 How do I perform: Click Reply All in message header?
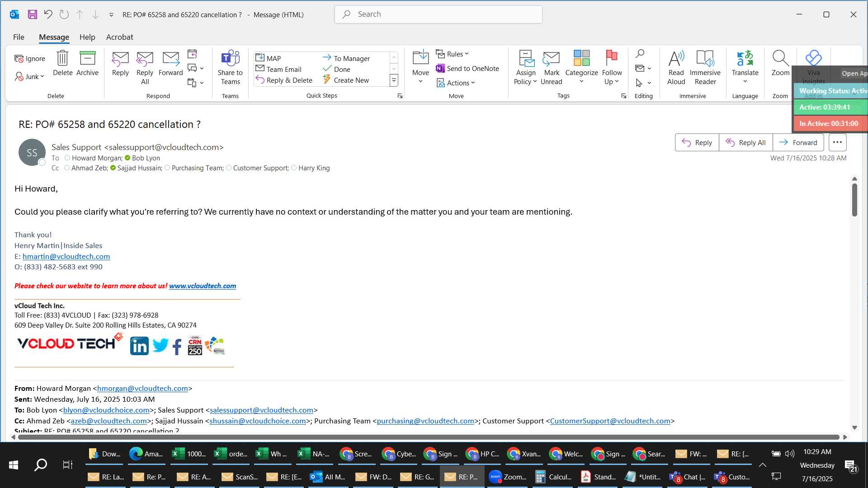point(745,143)
